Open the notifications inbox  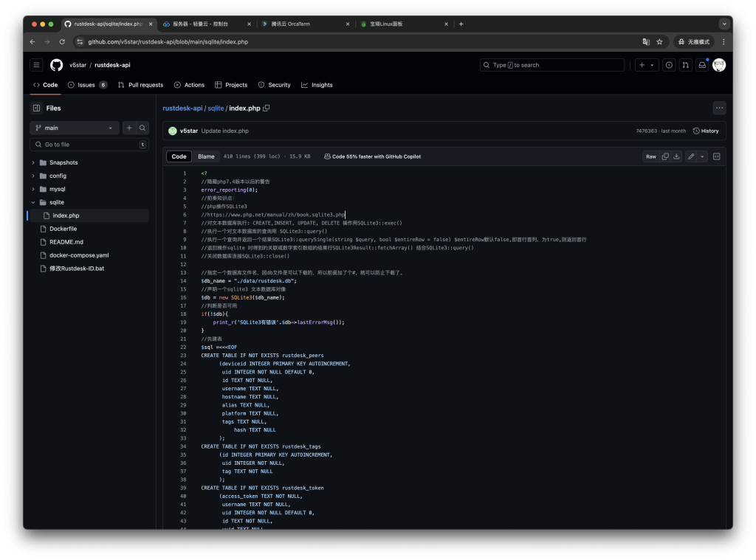[702, 65]
